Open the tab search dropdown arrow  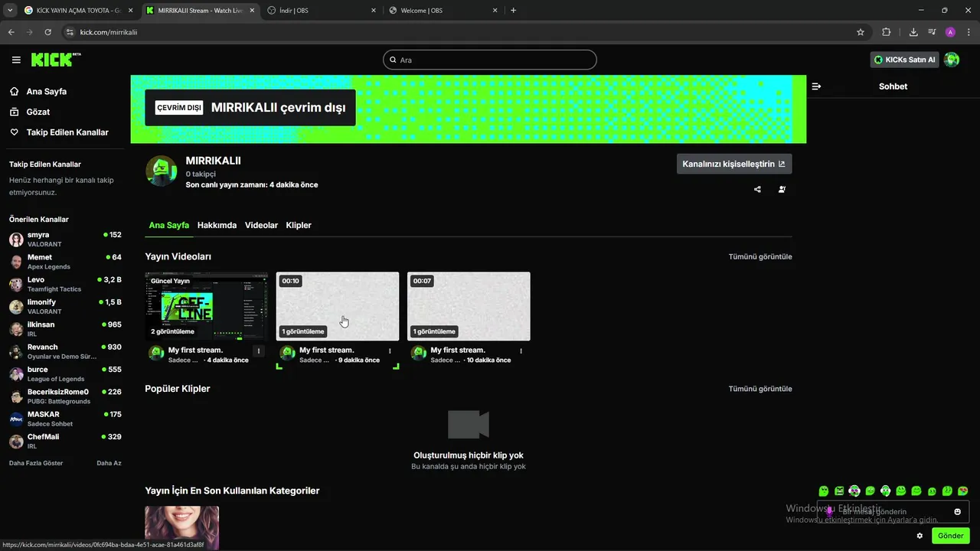10,10
